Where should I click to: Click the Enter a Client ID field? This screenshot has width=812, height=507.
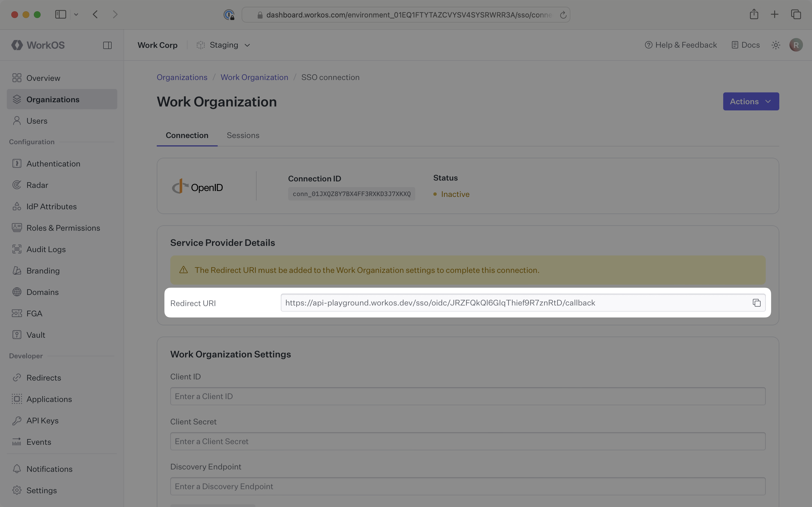coord(467,396)
